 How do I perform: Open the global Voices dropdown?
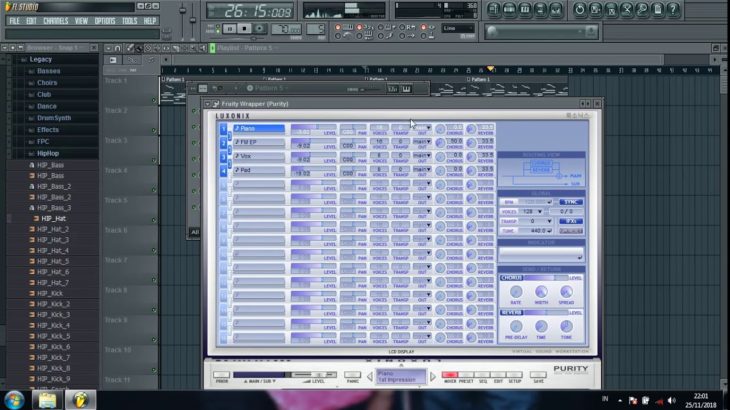click(x=531, y=212)
